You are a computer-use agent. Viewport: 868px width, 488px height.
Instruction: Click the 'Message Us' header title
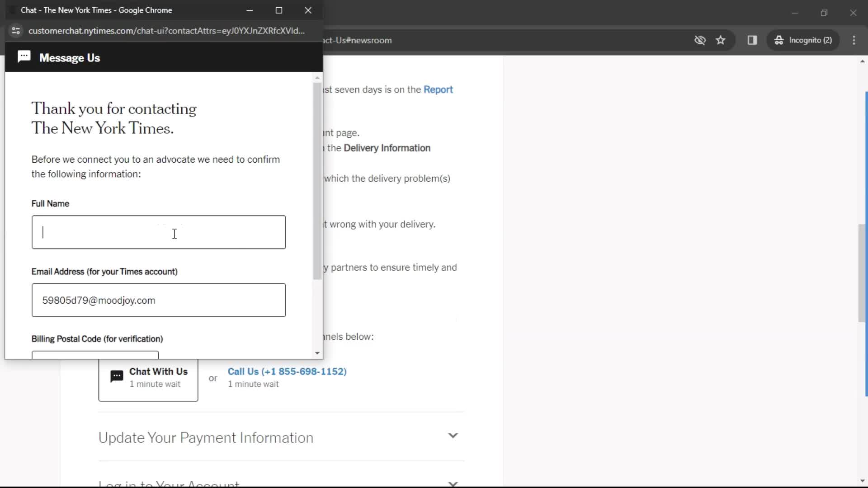(x=70, y=58)
